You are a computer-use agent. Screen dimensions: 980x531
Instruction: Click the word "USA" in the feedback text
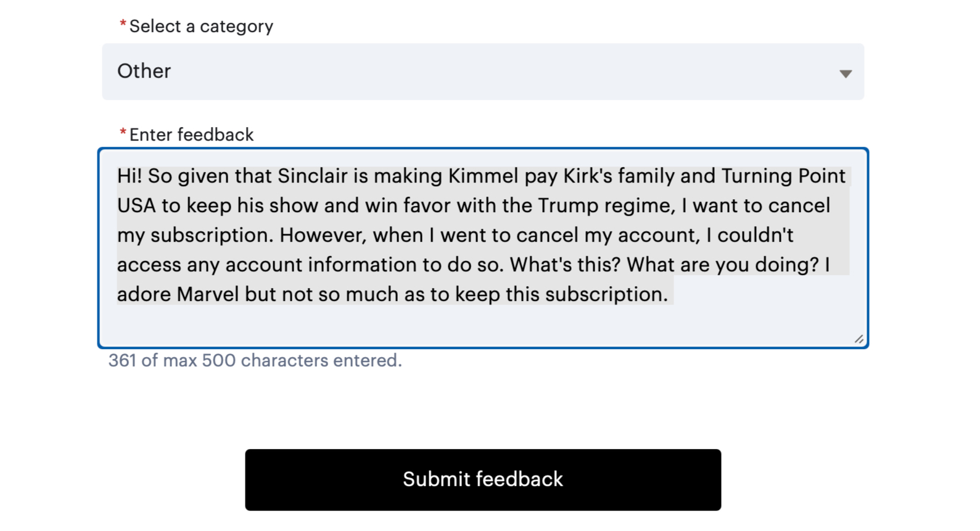point(136,206)
